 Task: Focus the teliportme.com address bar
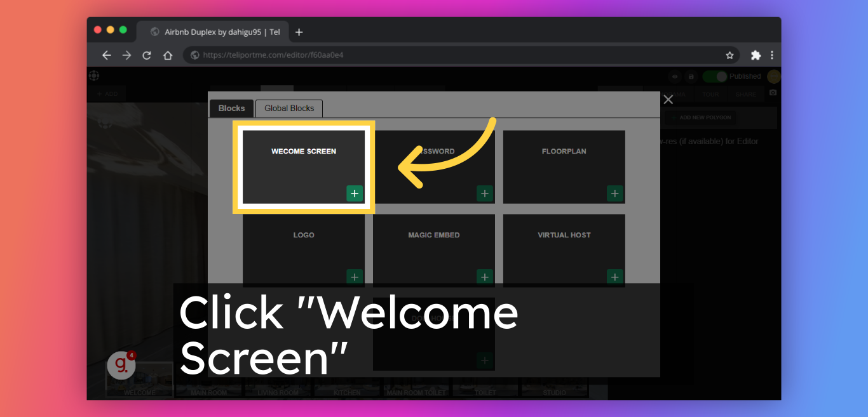[x=462, y=55]
